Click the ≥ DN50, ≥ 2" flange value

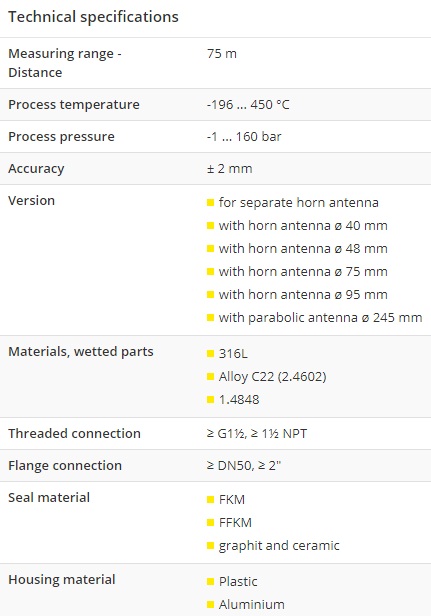pyautogui.click(x=244, y=466)
